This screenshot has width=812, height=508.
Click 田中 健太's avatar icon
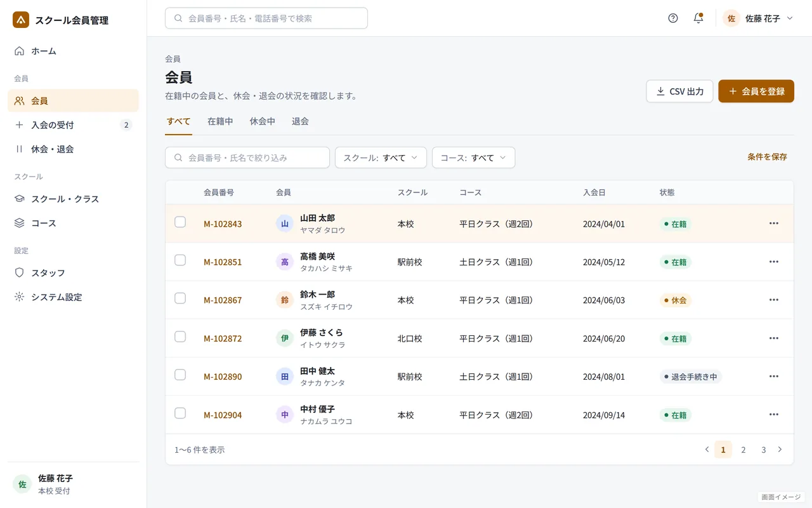click(285, 377)
